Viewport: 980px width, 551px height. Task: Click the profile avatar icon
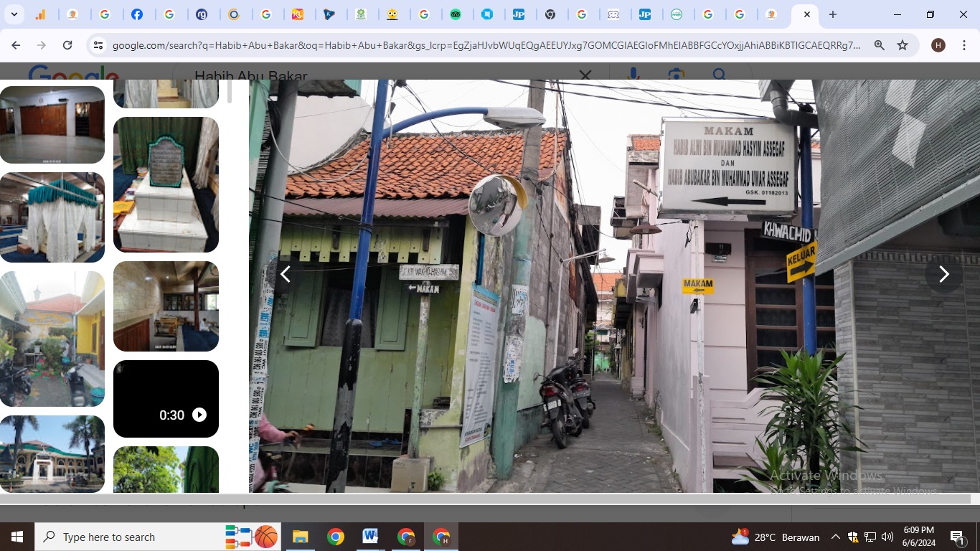pos(938,45)
